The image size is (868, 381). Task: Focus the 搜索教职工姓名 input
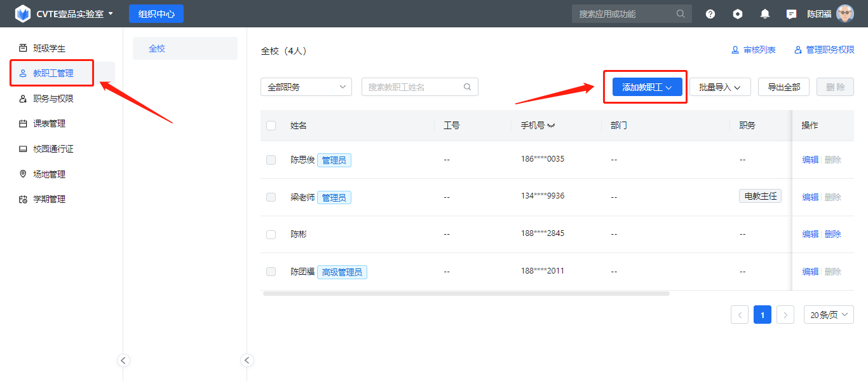coord(420,87)
